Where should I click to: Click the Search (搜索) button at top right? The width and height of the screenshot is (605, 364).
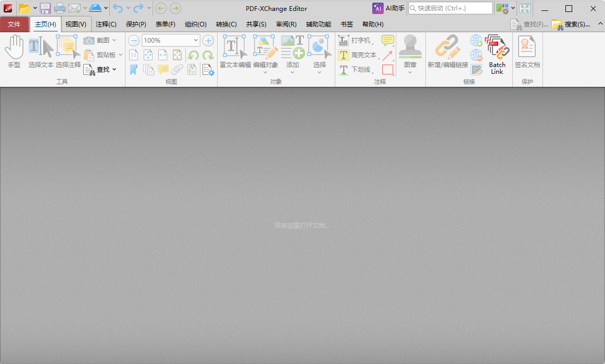pos(571,24)
